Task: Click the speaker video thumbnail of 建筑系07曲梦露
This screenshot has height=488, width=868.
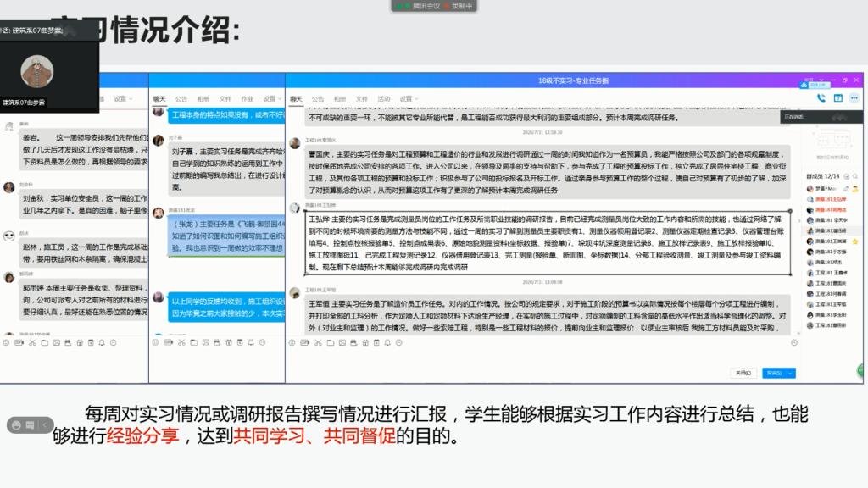Action: point(36,71)
